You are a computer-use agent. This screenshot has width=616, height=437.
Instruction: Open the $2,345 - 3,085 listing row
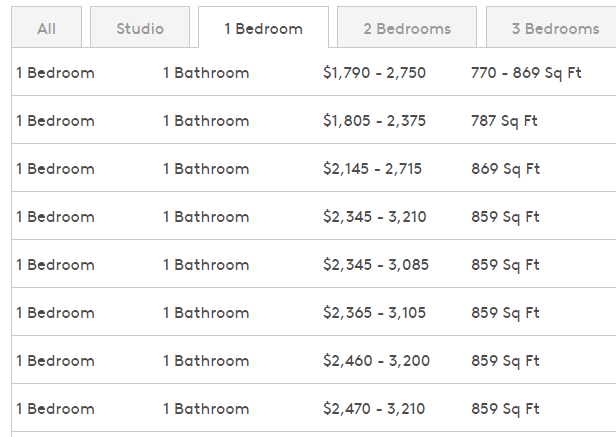(314, 264)
